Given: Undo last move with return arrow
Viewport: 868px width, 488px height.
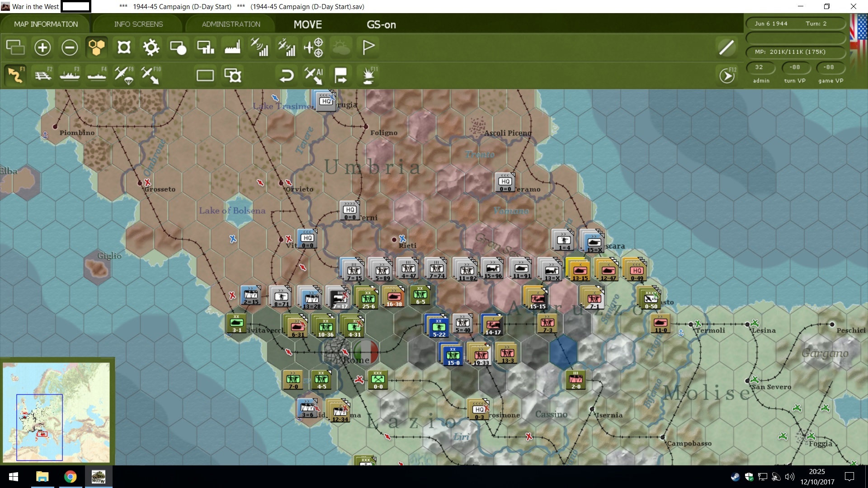Looking at the screenshot, I should (x=287, y=75).
